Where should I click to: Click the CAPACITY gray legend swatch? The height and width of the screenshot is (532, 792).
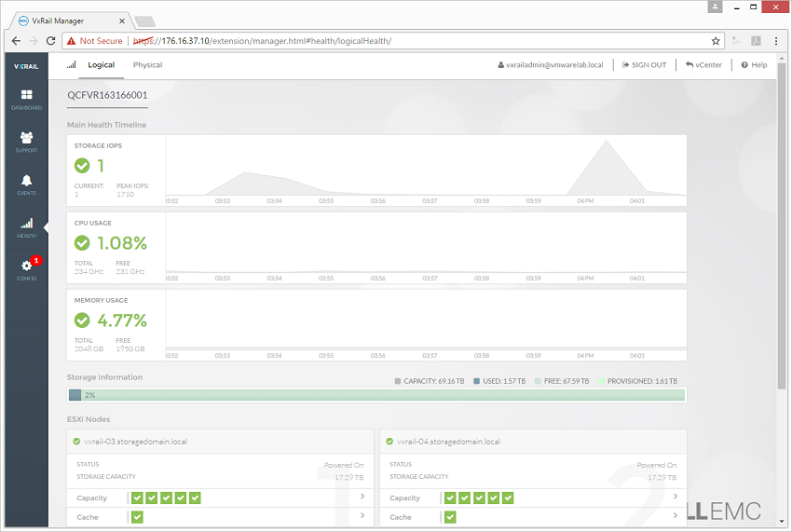point(398,381)
